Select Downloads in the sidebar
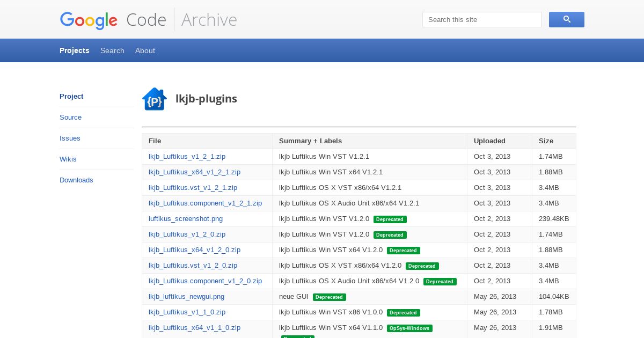This screenshot has height=338, width=644. tap(76, 180)
